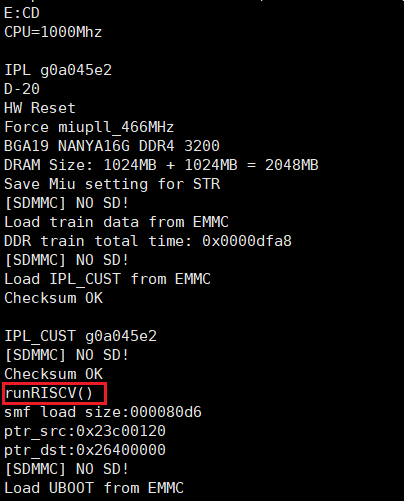Click the ptr_src:0x23c00120 line
This screenshot has height=501, width=404.
85,431
